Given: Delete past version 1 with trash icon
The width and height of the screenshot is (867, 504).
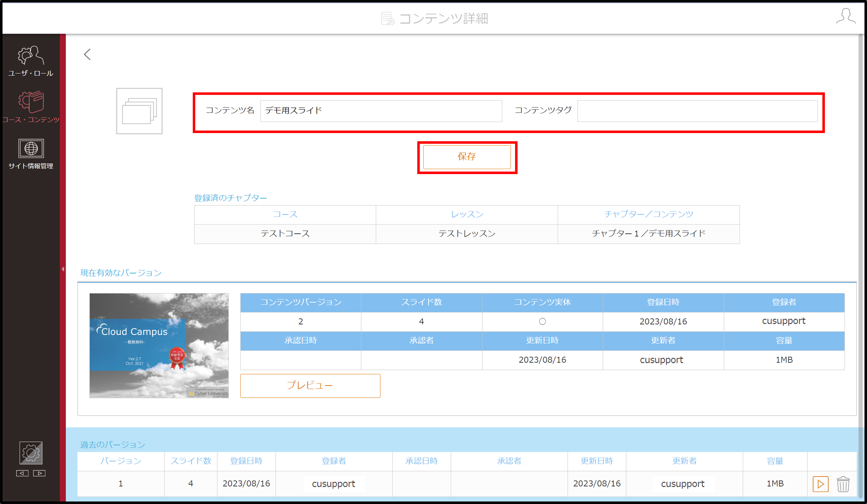Looking at the screenshot, I should pos(843,484).
